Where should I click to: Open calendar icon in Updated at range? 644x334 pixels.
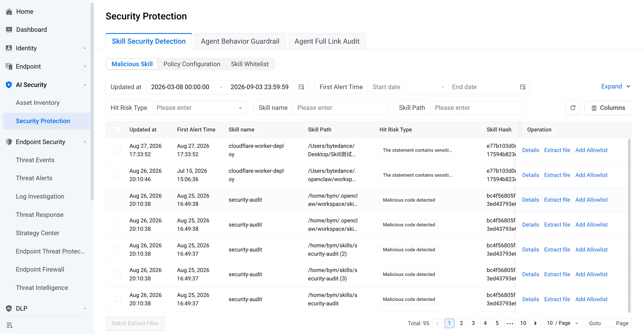point(301,87)
